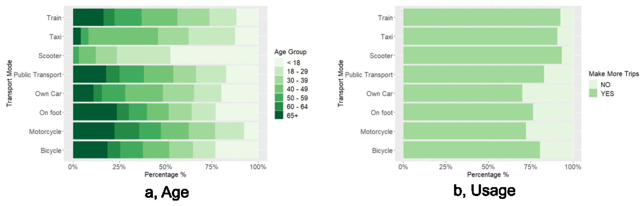Click the YES portion of Usage chart's Own Car bar
Image resolution: width=644 pixels, height=206 pixels.
(x=463, y=93)
